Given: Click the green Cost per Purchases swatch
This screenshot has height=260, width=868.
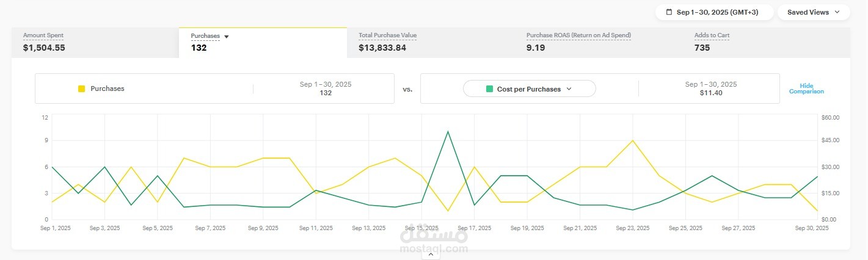Looking at the screenshot, I should pyautogui.click(x=489, y=89).
